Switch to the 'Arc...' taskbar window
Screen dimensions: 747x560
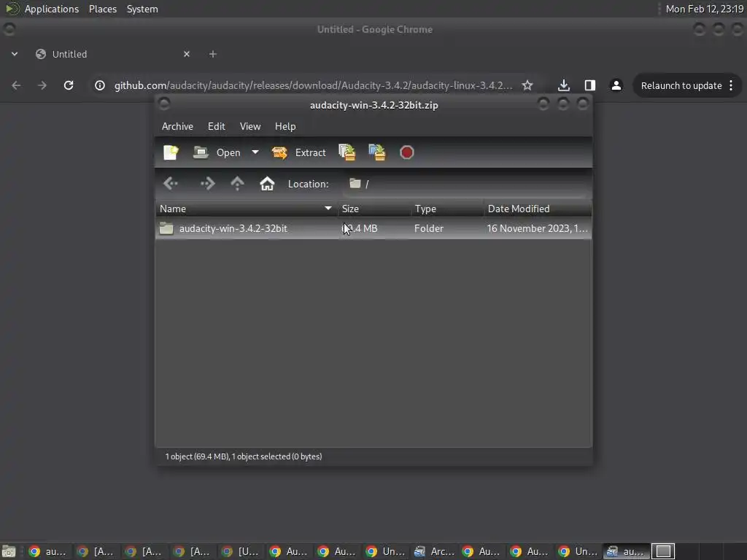coord(433,551)
